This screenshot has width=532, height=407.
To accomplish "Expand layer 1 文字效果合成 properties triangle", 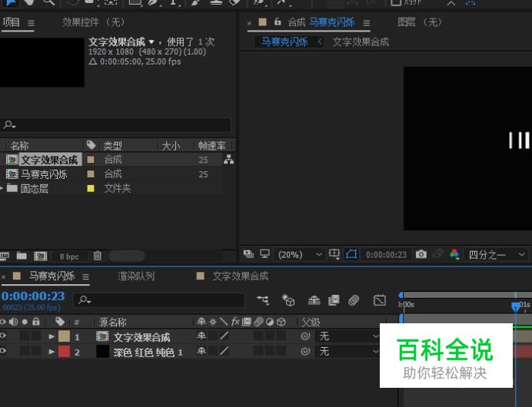I will 52,336.
